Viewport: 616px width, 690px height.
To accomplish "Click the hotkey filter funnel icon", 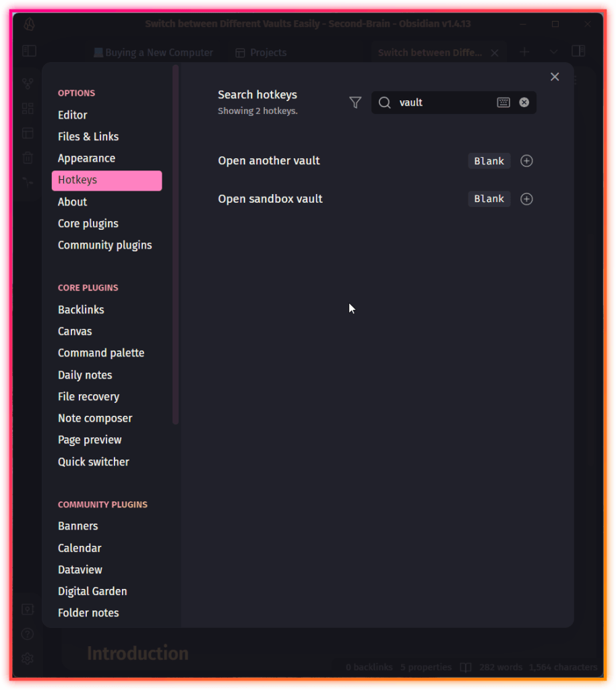I will [x=355, y=102].
